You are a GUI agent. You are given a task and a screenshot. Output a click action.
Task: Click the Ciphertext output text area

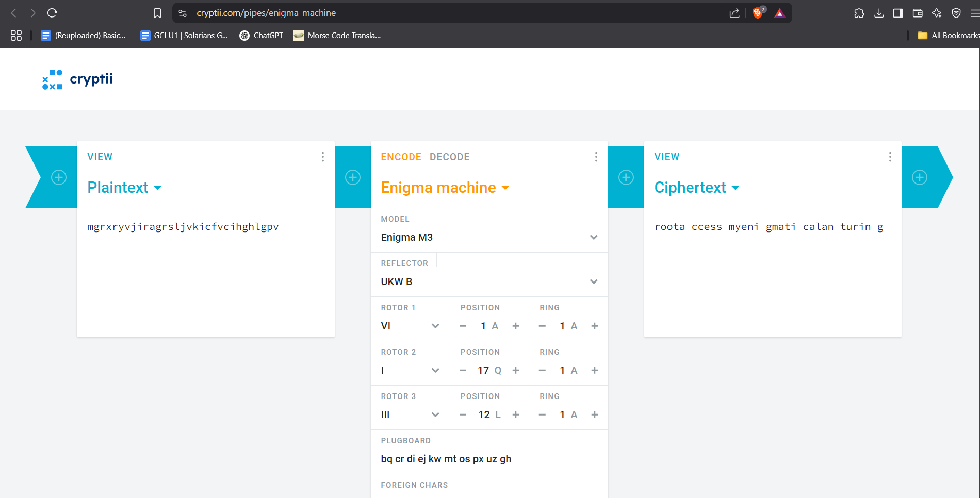[x=773, y=273]
